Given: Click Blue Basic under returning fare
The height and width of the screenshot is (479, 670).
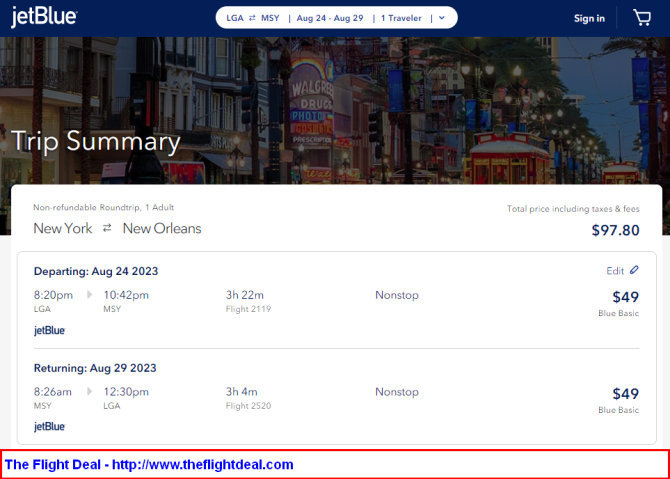Looking at the screenshot, I should (618, 410).
